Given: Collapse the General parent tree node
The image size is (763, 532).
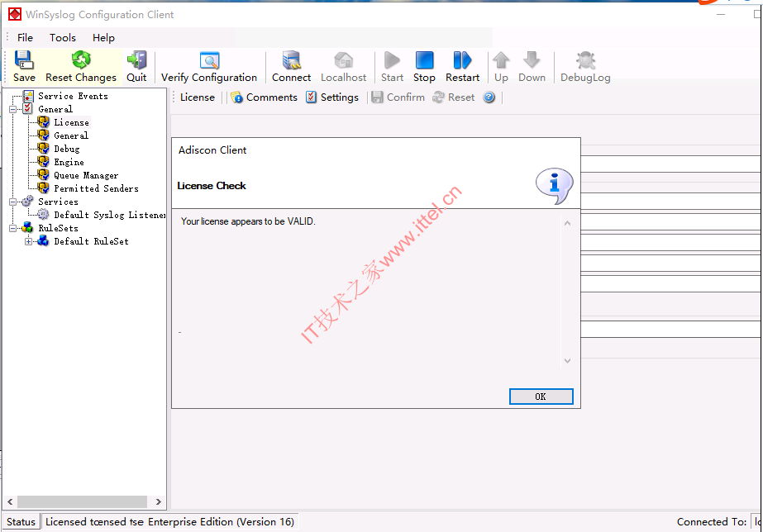Looking at the screenshot, I should [13, 109].
